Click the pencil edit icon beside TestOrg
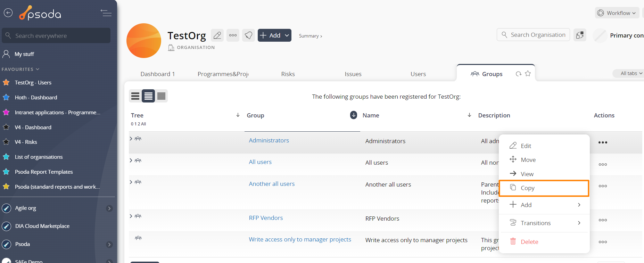This screenshot has height=263, width=644. pos(217,35)
